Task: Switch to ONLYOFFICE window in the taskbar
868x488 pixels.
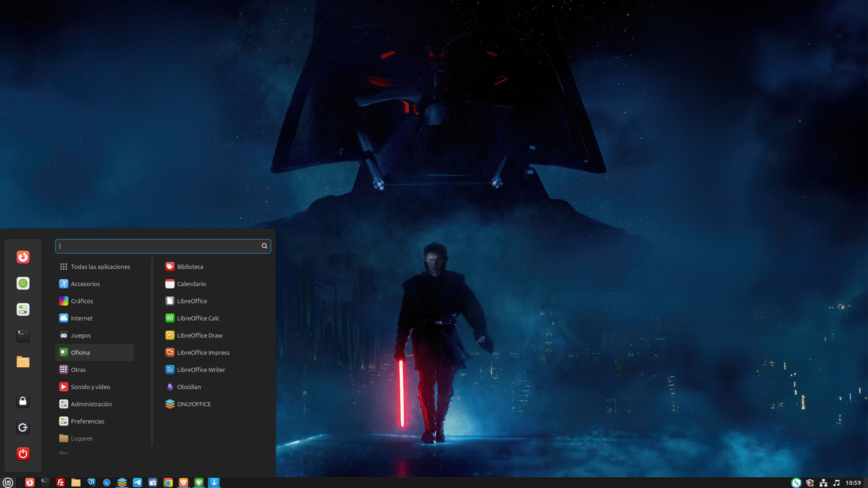Action: click(x=122, y=483)
